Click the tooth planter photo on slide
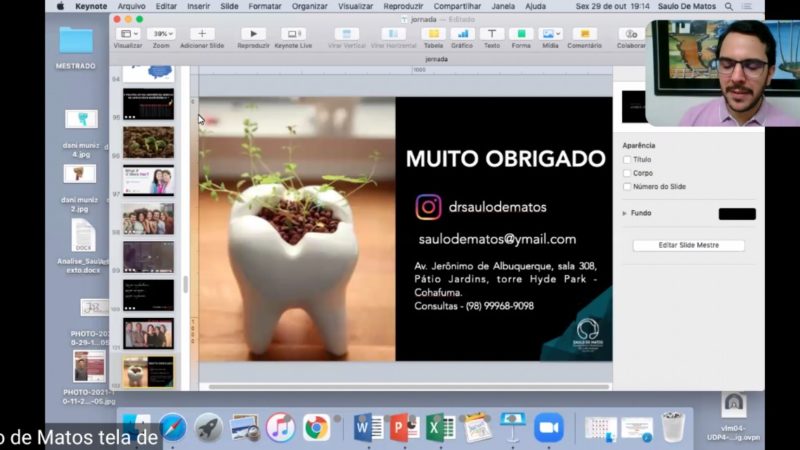This screenshot has height=450, width=800. pyautogui.click(x=297, y=229)
